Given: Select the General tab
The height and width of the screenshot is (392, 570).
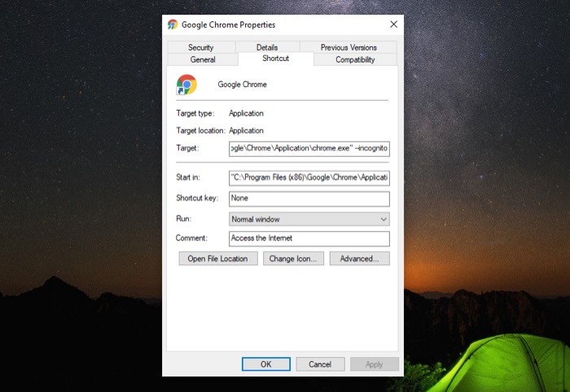Looking at the screenshot, I should [x=203, y=59].
